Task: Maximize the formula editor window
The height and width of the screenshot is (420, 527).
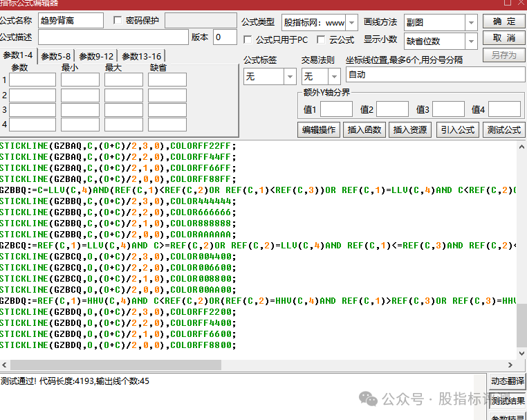Action: 507,3
